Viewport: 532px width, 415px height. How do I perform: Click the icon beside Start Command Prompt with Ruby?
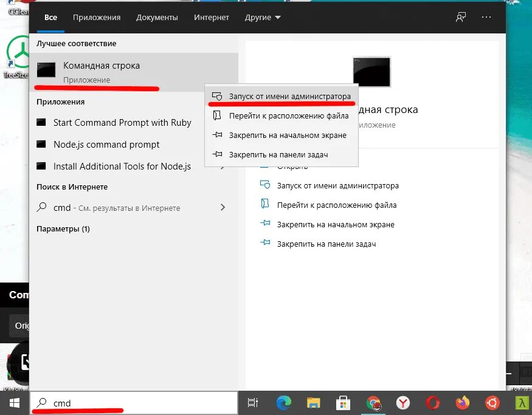tap(41, 122)
